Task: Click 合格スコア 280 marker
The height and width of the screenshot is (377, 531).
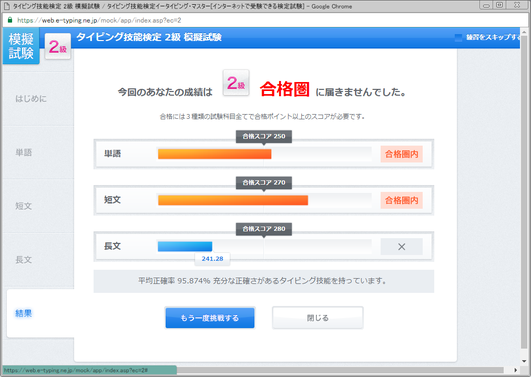Action: (x=264, y=229)
